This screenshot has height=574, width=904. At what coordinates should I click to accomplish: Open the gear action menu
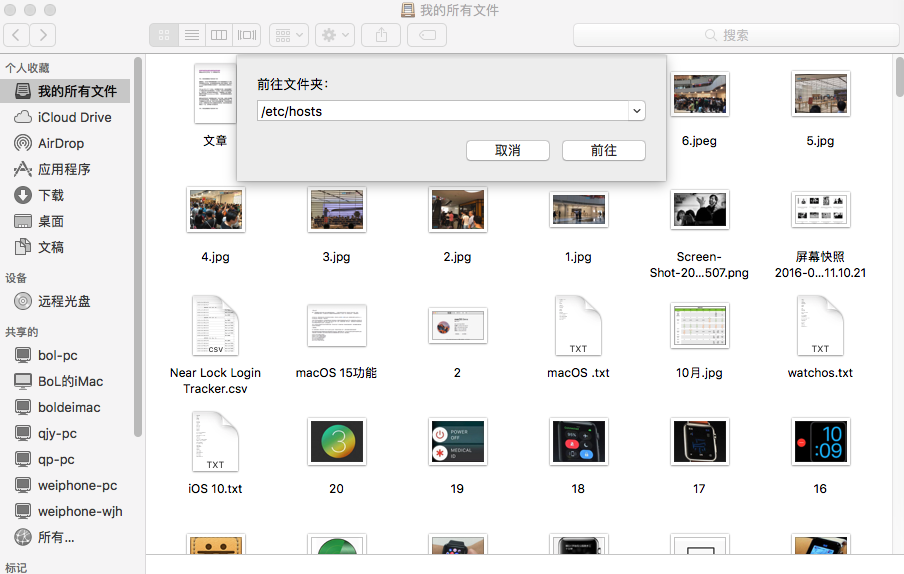pos(334,35)
